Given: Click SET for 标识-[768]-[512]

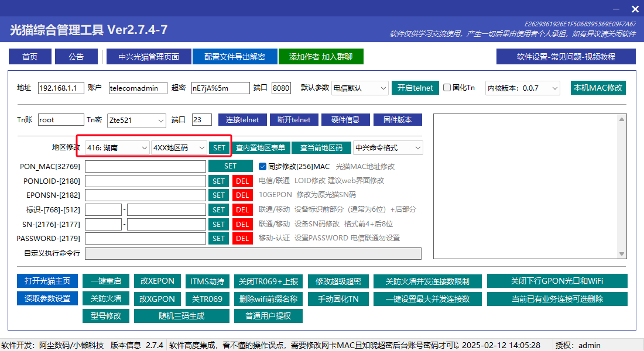Looking at the screenshot, I should pyautogui.click(x=218, y=210).
